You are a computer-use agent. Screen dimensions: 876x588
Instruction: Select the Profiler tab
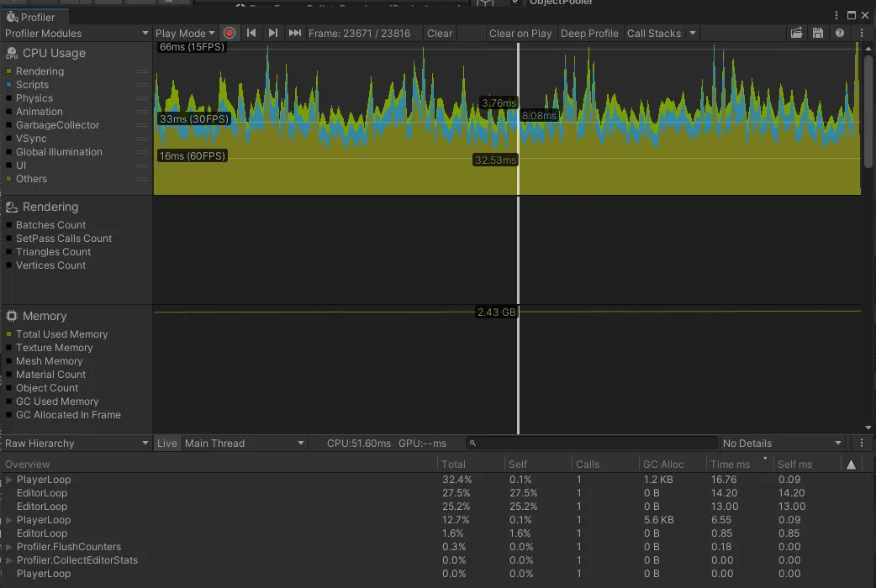pos(32,17)
